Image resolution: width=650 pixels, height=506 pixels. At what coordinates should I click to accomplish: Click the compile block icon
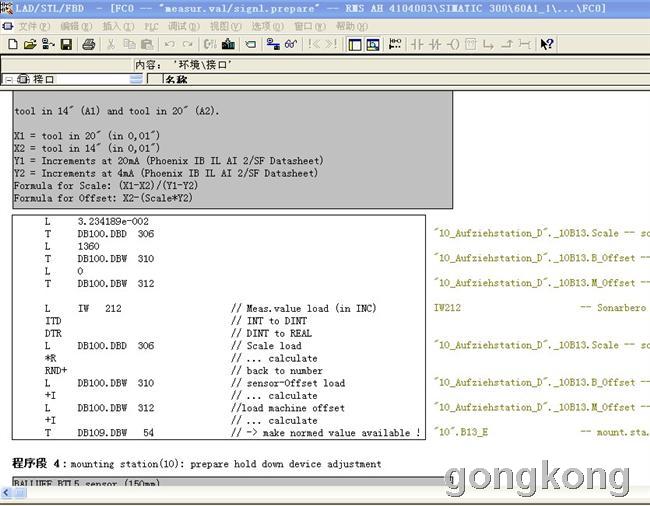[210, 44]
